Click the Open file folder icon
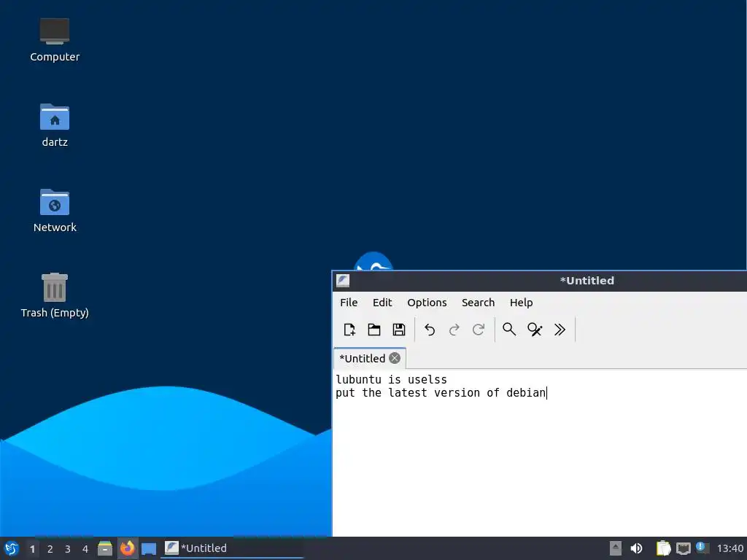747x560 pixels. click(x=374, y=330)
